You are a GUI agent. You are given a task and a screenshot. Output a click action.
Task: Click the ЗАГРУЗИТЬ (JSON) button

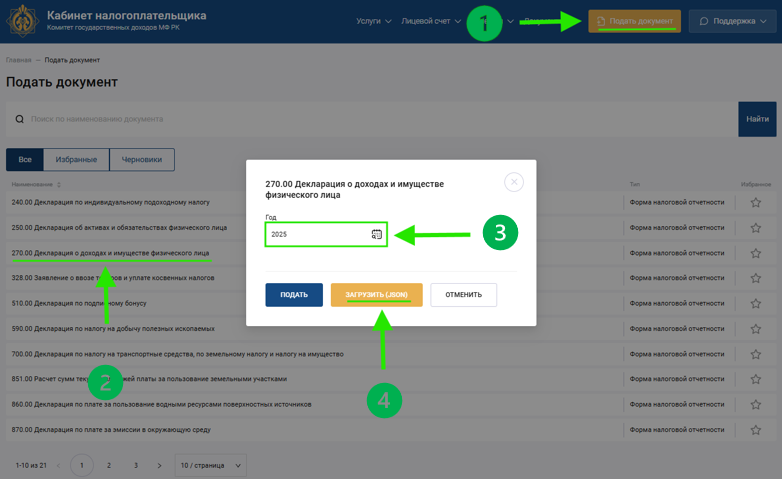[x=376, y=295]
